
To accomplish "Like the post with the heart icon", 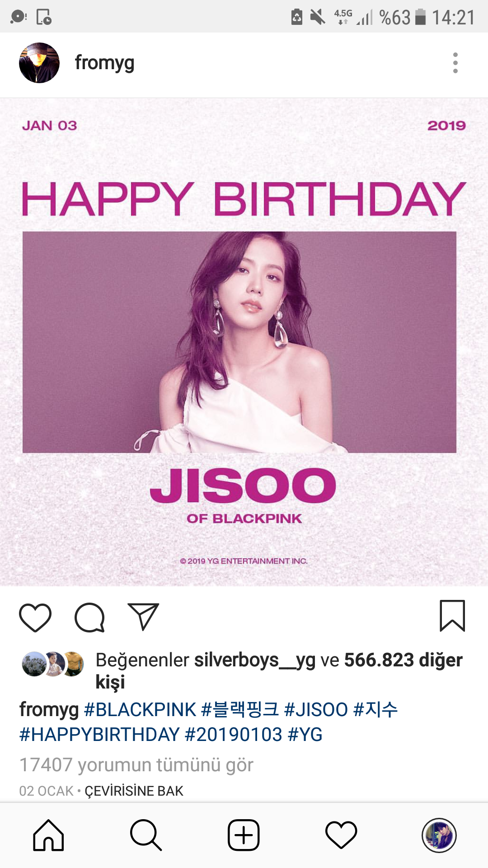I will tap(35, 617).
